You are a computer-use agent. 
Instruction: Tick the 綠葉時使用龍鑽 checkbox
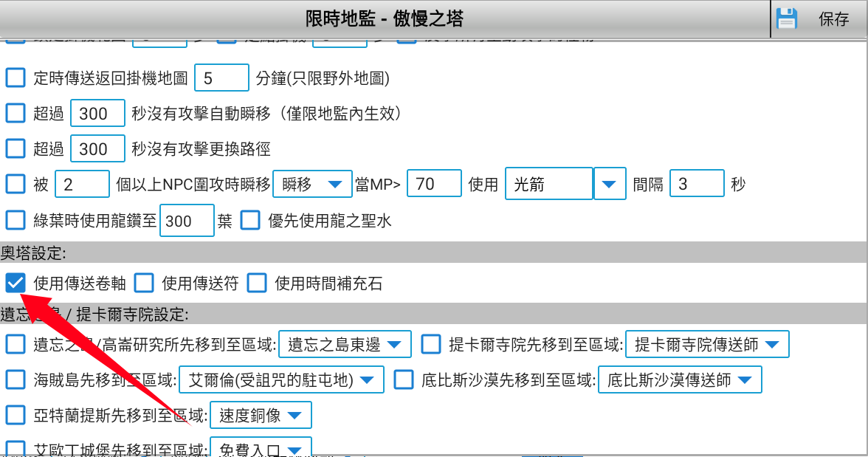tap(15, 220)
